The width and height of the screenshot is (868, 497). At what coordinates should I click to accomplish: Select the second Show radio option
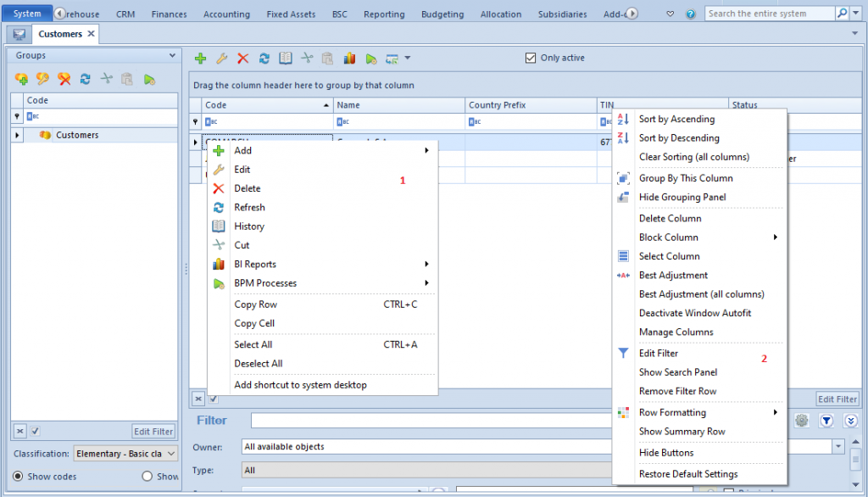tap(147, 476)
